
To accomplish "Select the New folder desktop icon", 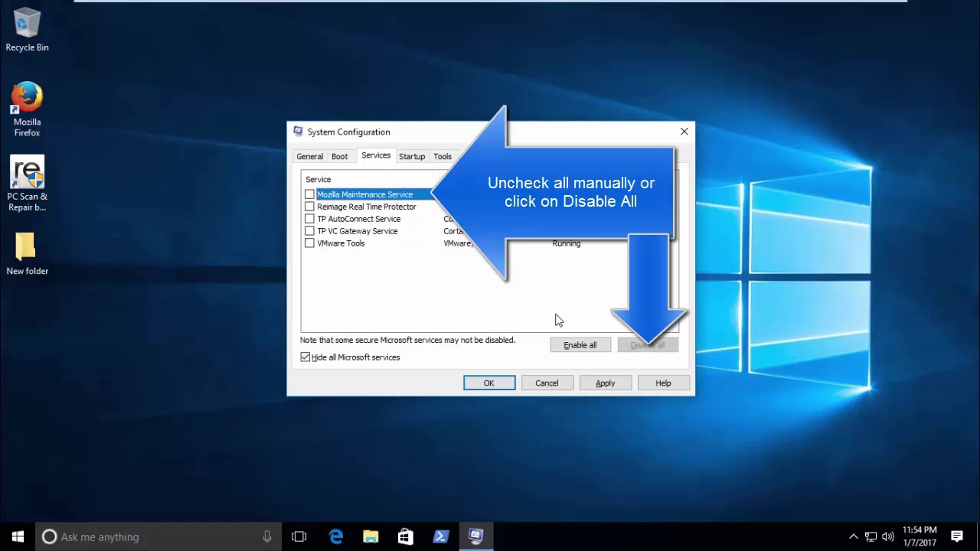I will pos(27,253).
